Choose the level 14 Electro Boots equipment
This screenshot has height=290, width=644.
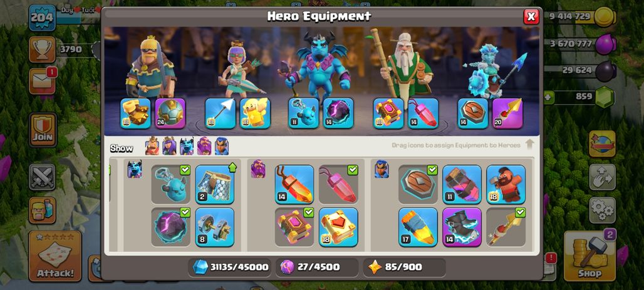(x=462, y=227)
